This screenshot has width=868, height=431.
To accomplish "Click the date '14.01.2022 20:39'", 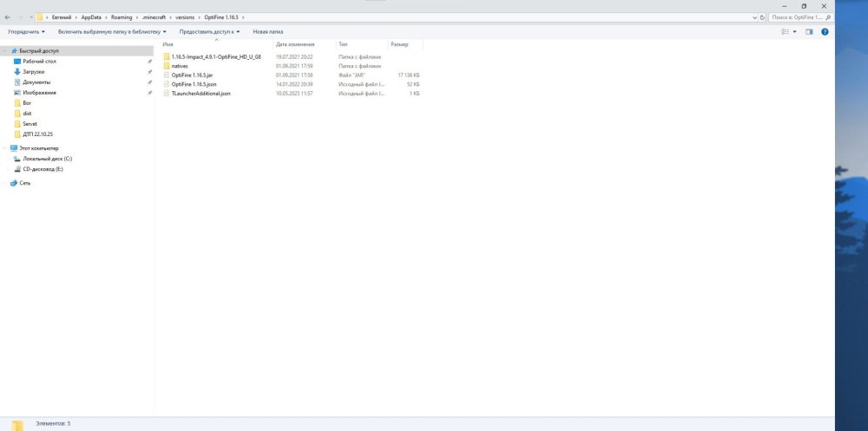I will tap(294, 84).
